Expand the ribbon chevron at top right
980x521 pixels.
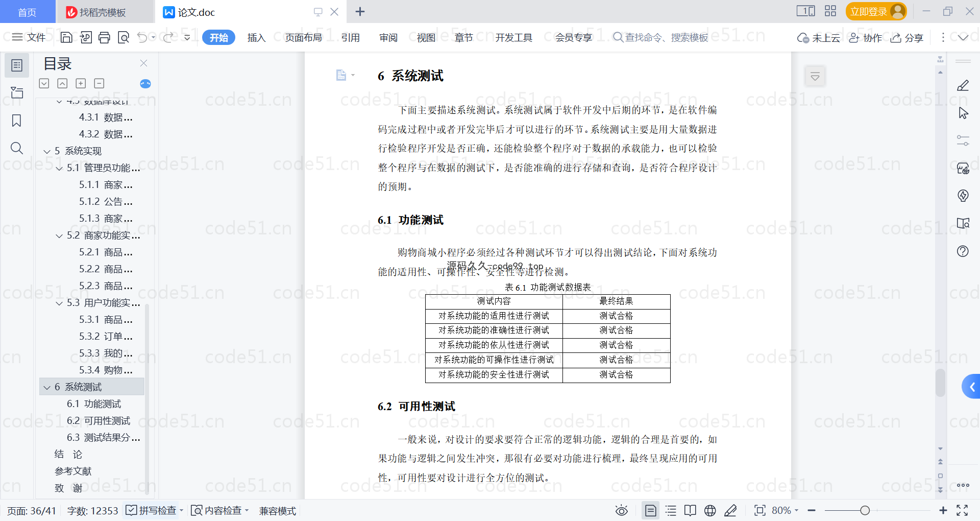[x=963, y=37]
